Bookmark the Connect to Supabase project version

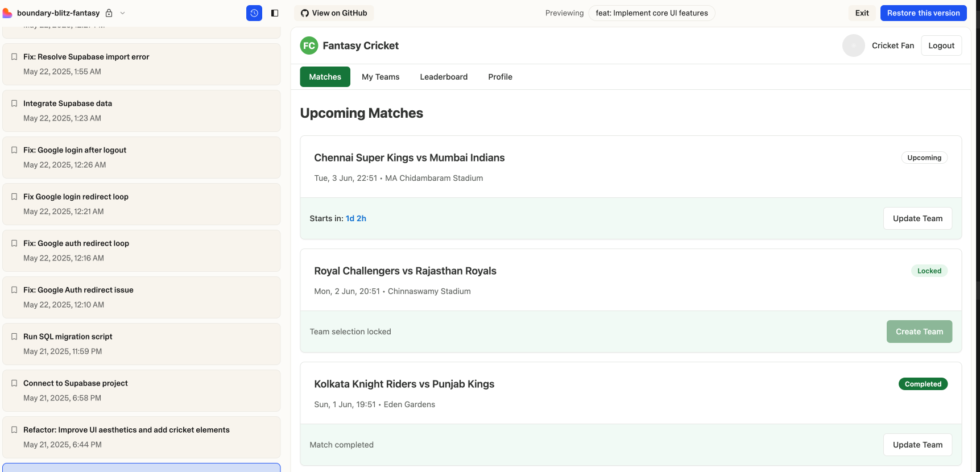pos(14,383)
